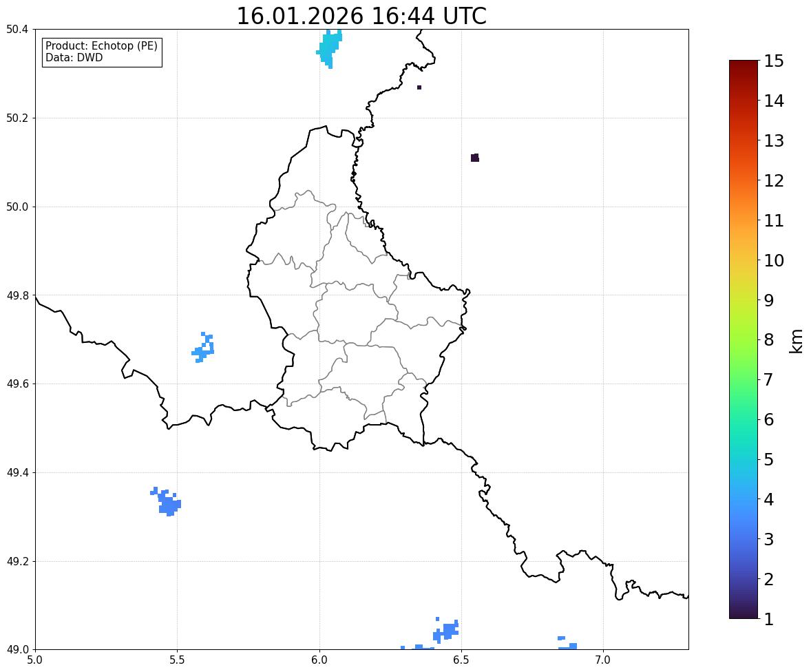Click colorbar tick label 3

[x=769, y=539]
